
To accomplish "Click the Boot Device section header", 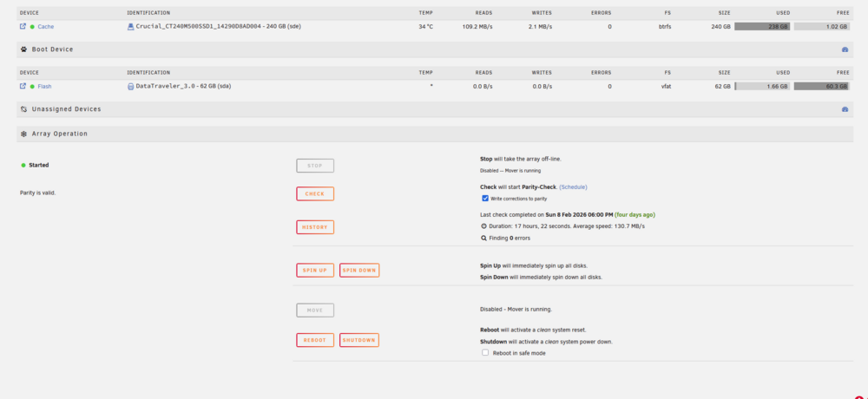I will tap(435, 49).
